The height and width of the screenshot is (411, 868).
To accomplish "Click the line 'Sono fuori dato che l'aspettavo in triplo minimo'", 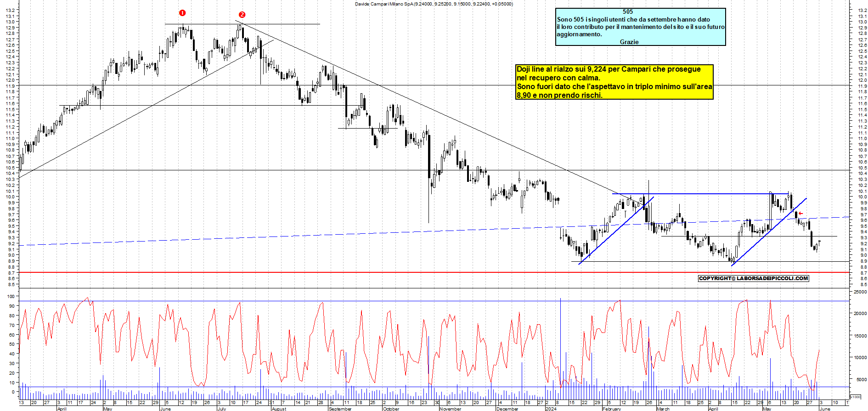I will tap(614, 86).
